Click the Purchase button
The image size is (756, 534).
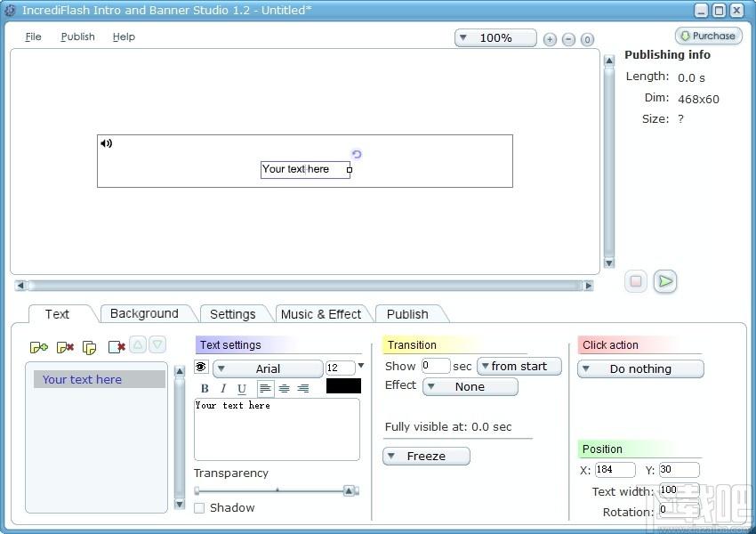[x=708, y=36]
